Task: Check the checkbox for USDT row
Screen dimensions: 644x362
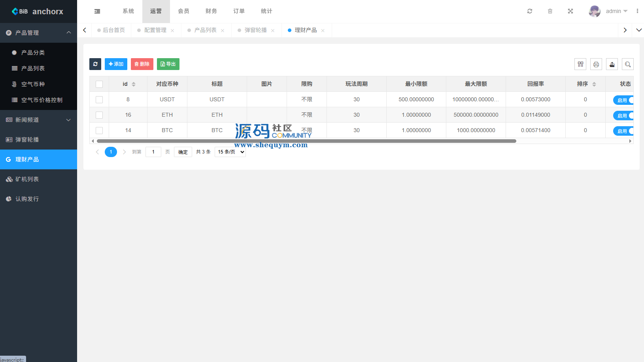Action: [99, 100]
